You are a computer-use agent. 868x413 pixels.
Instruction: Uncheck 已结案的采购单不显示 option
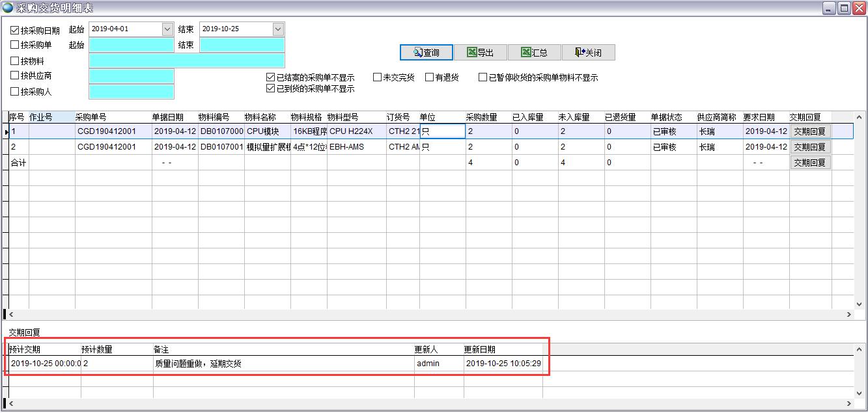tap(270, 77)
